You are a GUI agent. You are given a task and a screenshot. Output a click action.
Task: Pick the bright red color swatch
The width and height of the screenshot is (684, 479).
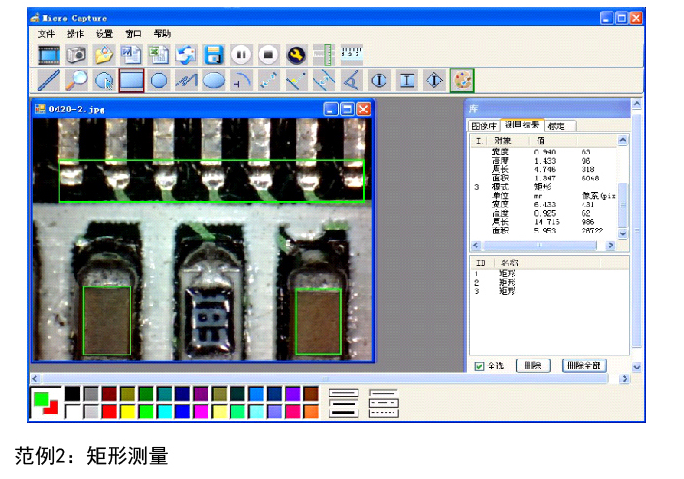109,411
